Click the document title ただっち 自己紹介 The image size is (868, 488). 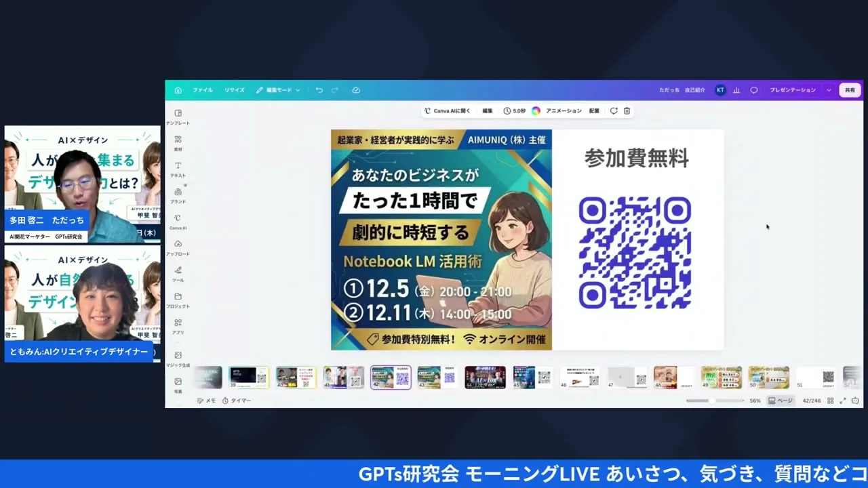[682, 90]
